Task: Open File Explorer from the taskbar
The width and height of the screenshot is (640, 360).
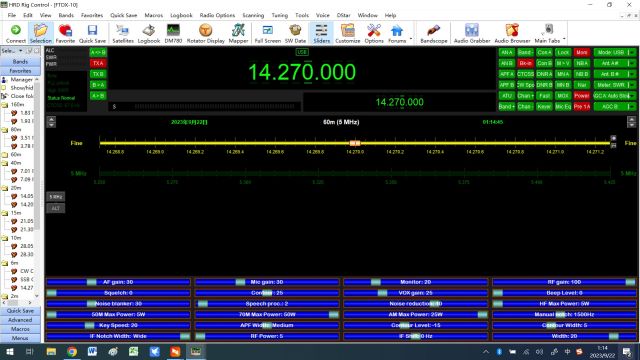Action: pos(51,351)
